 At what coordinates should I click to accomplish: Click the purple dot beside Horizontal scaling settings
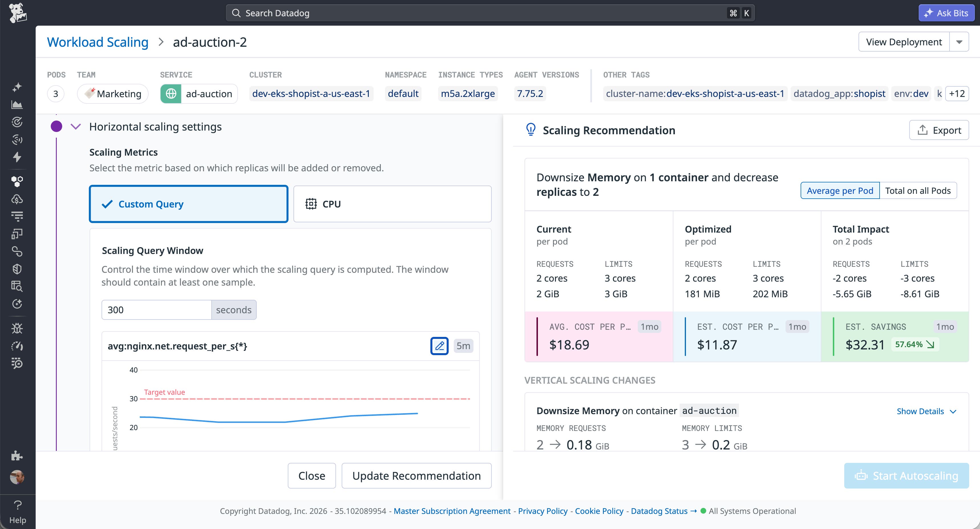click(56, 126)
